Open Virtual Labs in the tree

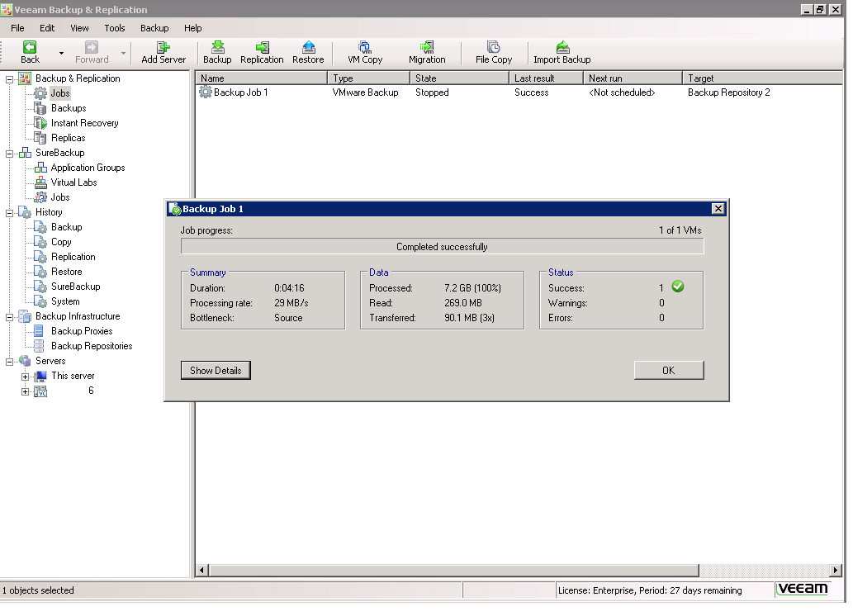[73, 182]
